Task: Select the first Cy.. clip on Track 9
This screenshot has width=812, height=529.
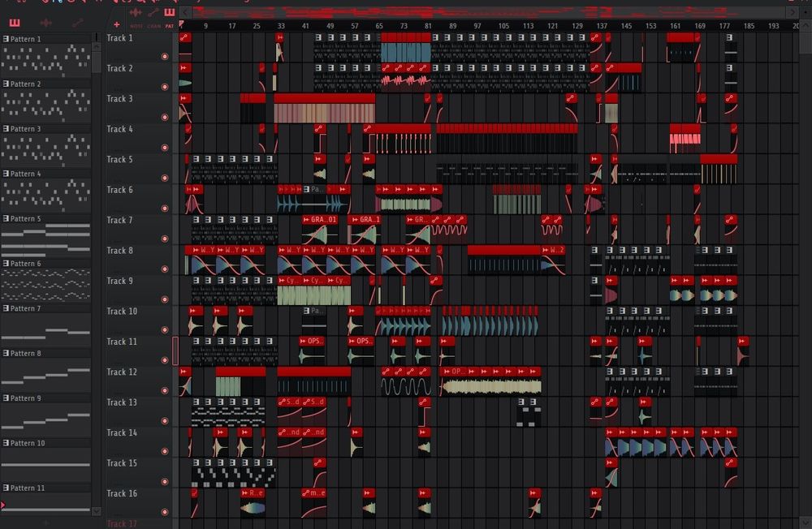Action: [290, 290]
